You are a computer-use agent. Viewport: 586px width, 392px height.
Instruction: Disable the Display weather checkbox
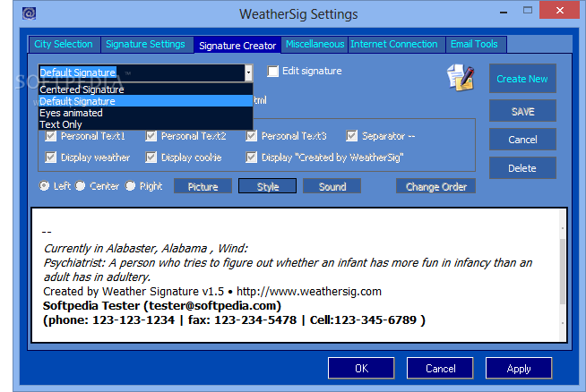pyautogui.click(x=50, y=158)
